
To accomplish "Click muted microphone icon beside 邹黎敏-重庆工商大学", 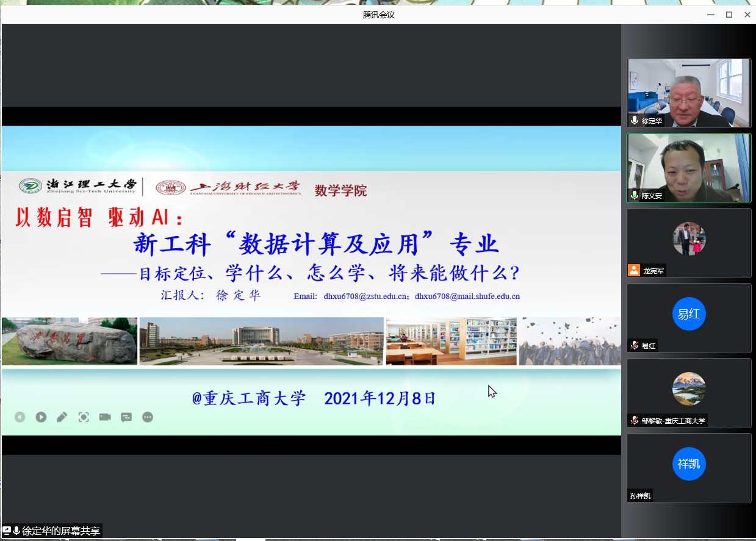I will coord(635,420).
